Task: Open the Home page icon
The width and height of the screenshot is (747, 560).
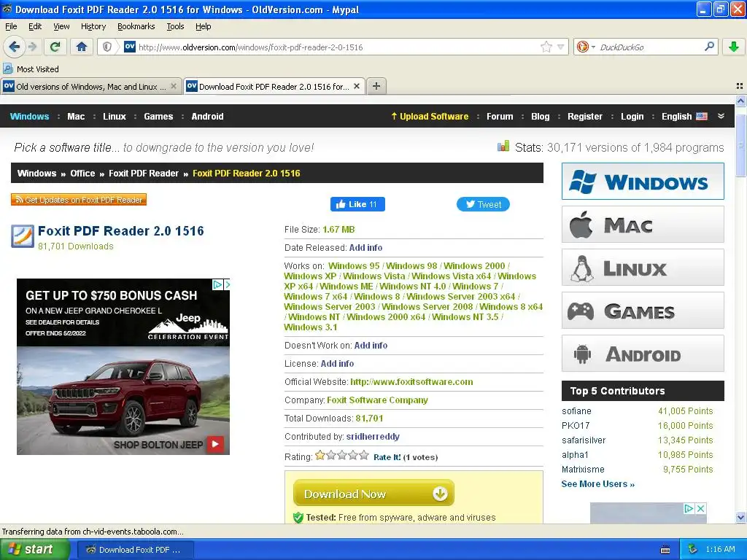Action: (x=82, y=47)
